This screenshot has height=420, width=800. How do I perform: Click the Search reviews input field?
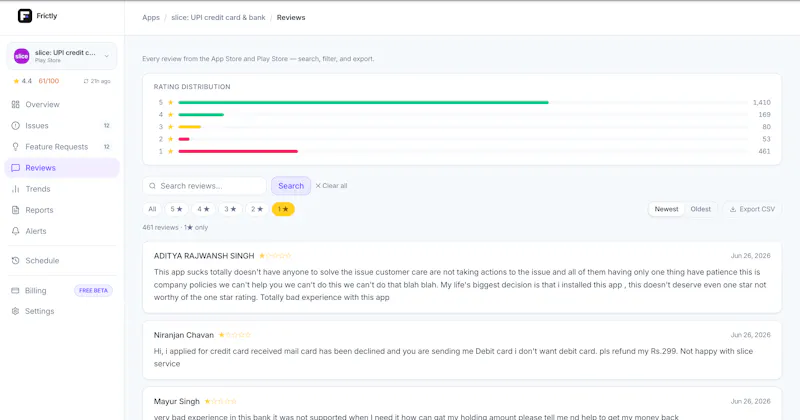204,186
